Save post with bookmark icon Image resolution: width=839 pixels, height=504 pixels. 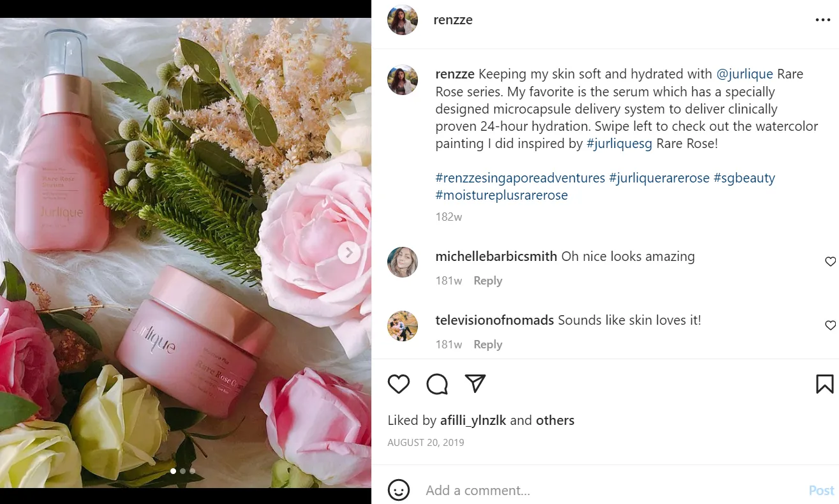click(824, 384)
